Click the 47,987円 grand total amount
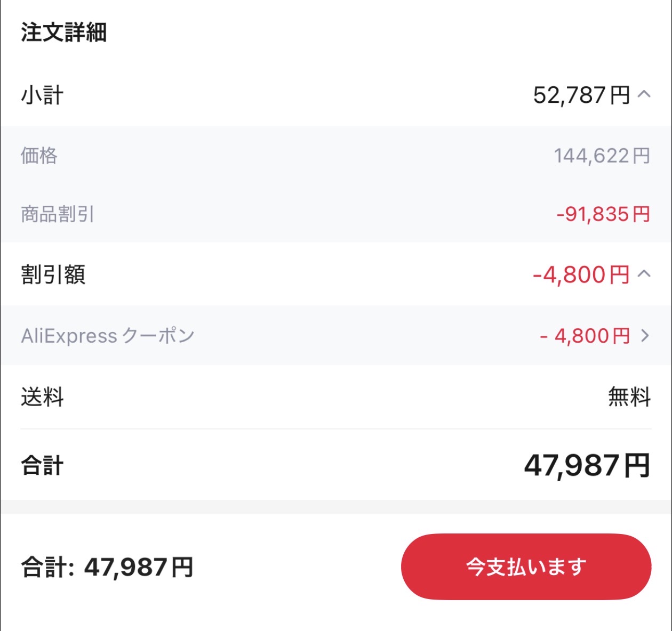672x631 pixels. [x=587, y=465]
